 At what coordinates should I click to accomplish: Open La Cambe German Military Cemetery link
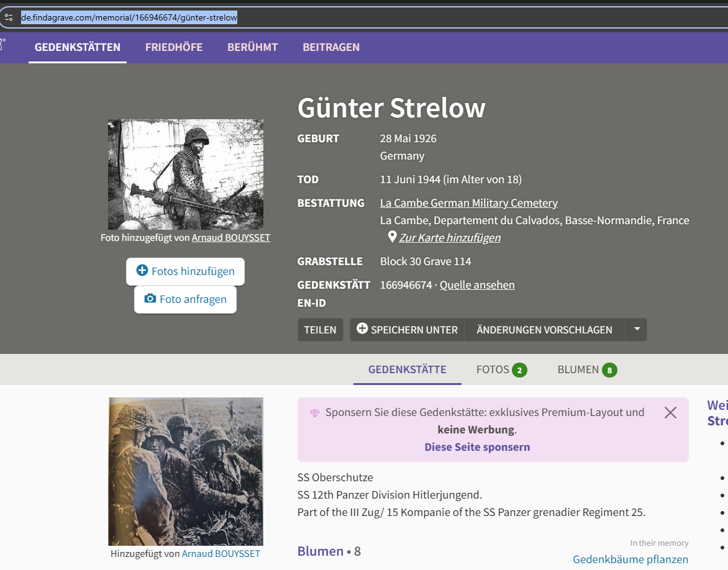(x=468, y=203)
